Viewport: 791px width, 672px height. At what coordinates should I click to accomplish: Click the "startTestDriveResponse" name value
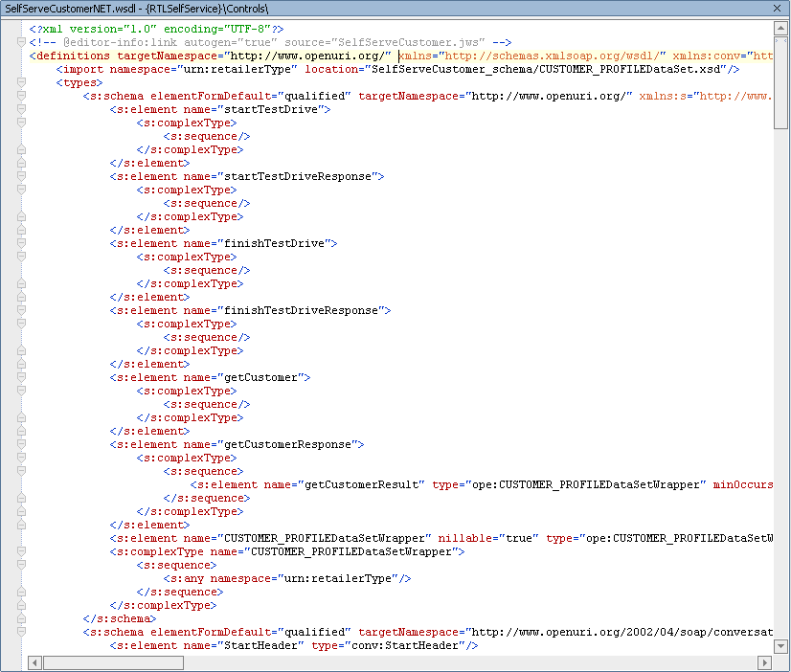click(298, 176)
